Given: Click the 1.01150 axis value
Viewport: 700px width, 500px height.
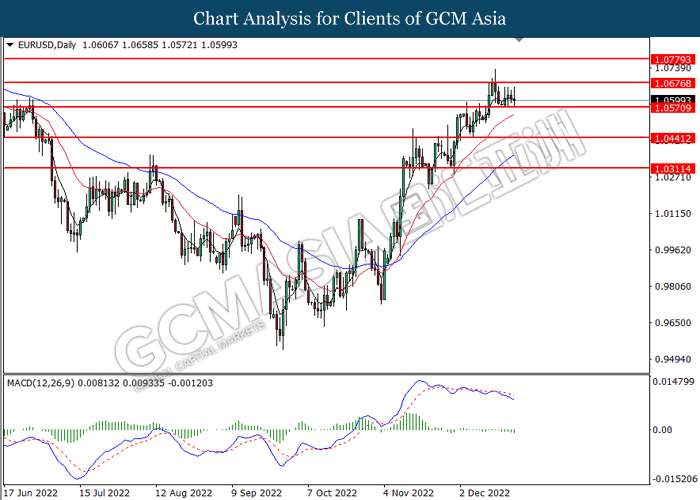Looking at the screenshot, I should click(673, 214).
